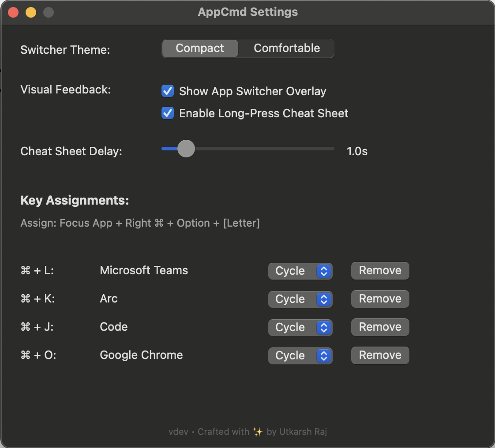Screen dimensions: 495x448
Task: Click the 1.0s delay value label
Action: (x=357, y=152)
